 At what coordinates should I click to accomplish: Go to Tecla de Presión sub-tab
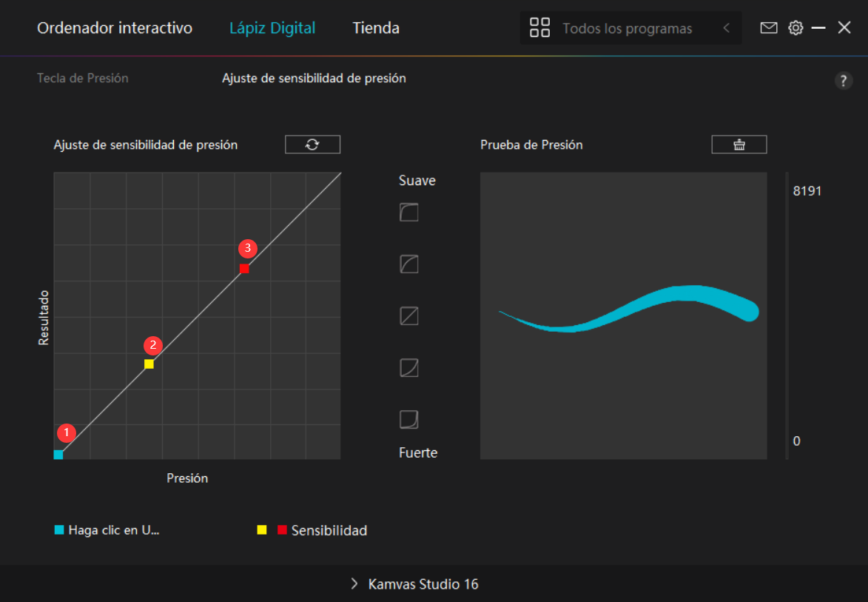point(83,78)
